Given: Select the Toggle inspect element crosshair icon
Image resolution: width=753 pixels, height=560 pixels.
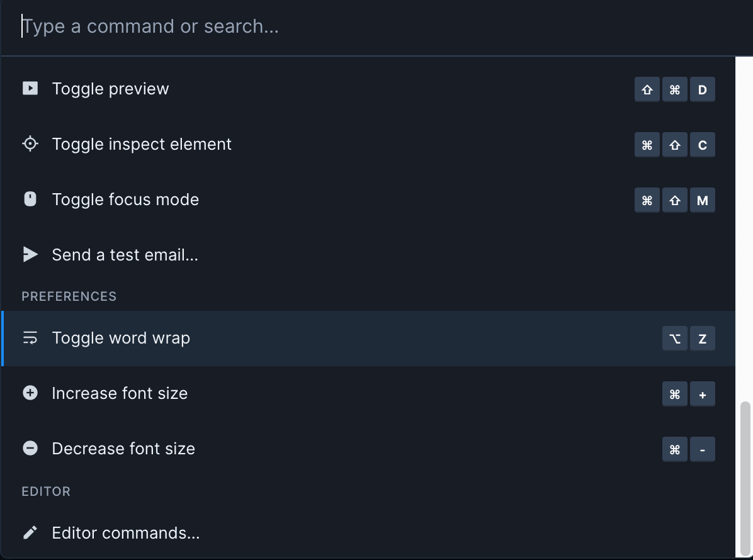Looking at the screenshot, I should [x=30, y=143].
